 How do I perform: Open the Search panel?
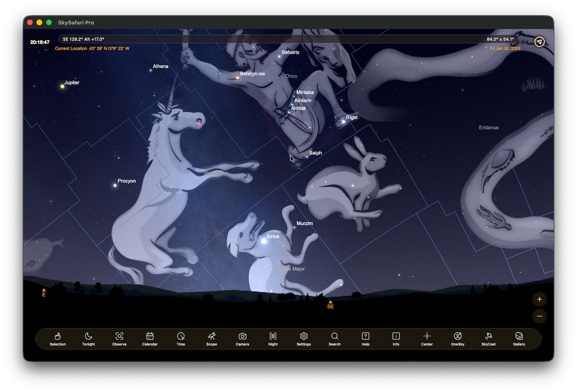coord(335,339)
